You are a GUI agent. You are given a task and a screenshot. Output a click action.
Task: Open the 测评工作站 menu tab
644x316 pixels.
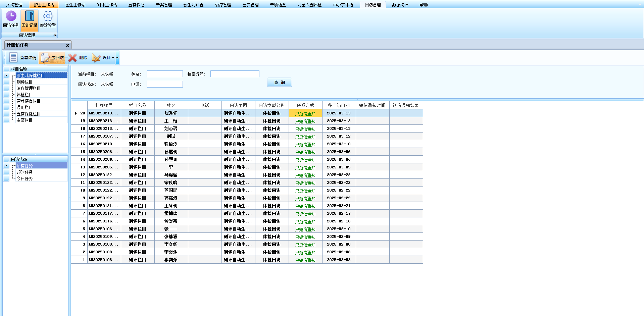[x=107, y=5]
